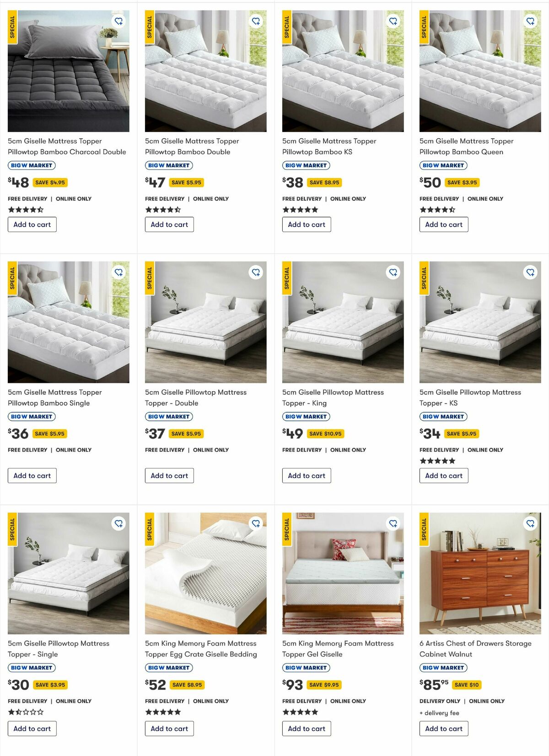The height and width of the screenshot is (756, 549).
Task: Save Pillowtop Bamboo Queen topper to wishlist
Action: tap(530, 21)
